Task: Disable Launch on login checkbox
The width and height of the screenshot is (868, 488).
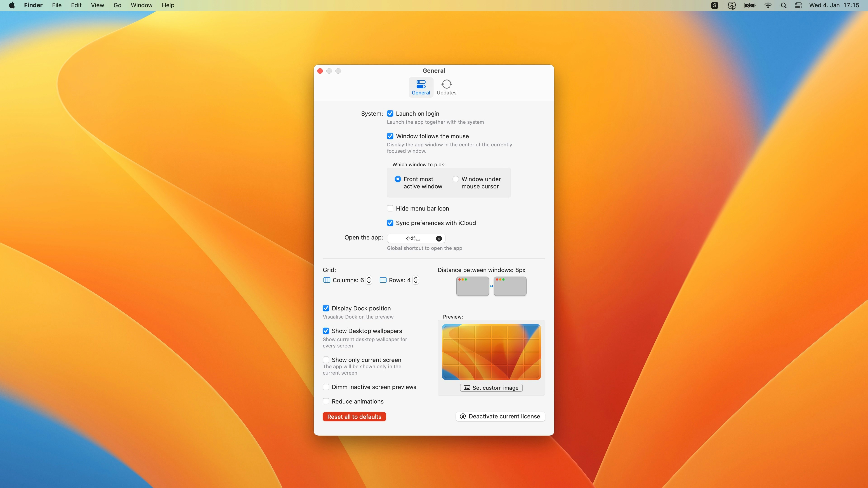Action: pos(390,113)
